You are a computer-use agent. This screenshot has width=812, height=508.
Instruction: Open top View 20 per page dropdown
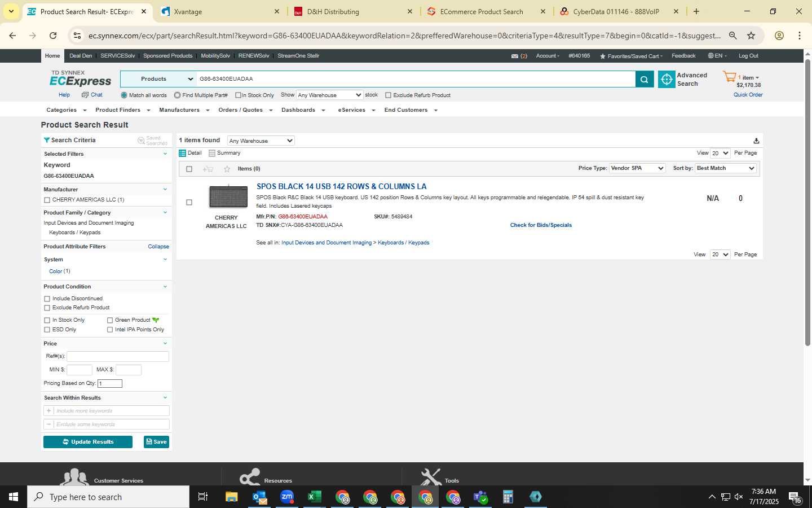720,153
